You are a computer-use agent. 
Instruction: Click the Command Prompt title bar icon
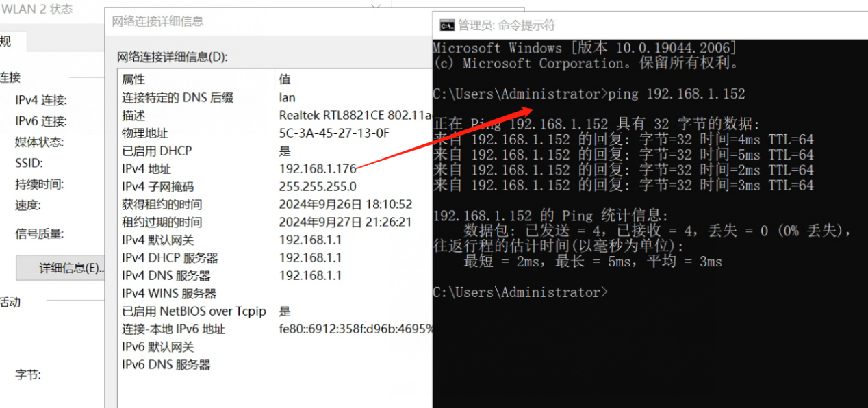(446, 25)
